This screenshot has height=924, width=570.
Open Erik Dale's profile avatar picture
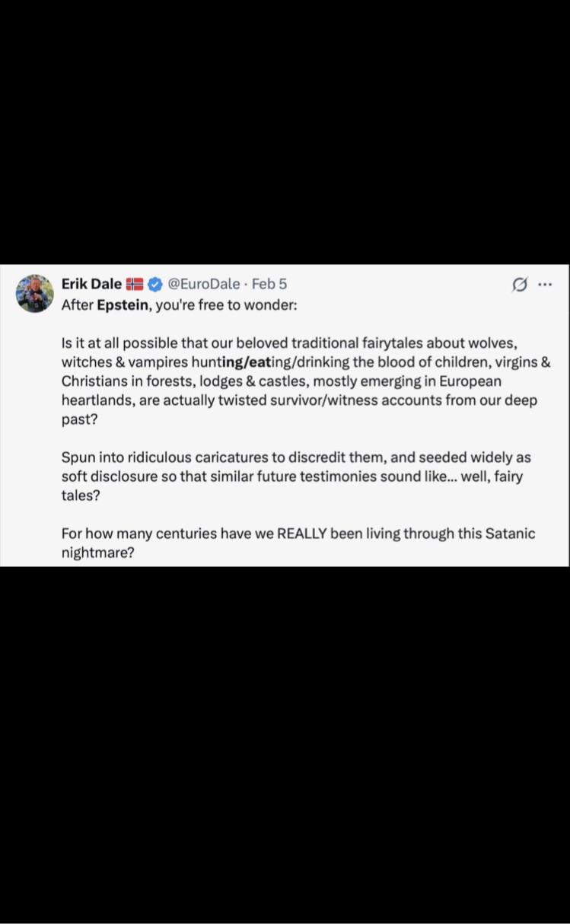tap(36, 294)
